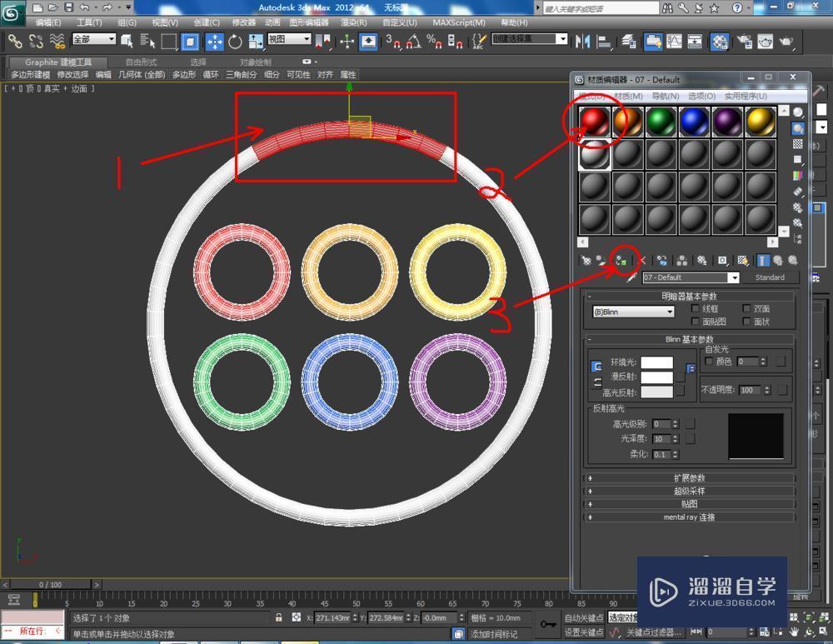Activate the Select and Rotate tool

(x=234, y=40)
